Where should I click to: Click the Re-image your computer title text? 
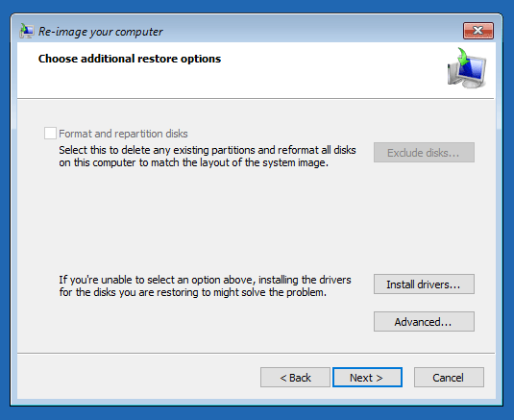(x=100, y=32)
